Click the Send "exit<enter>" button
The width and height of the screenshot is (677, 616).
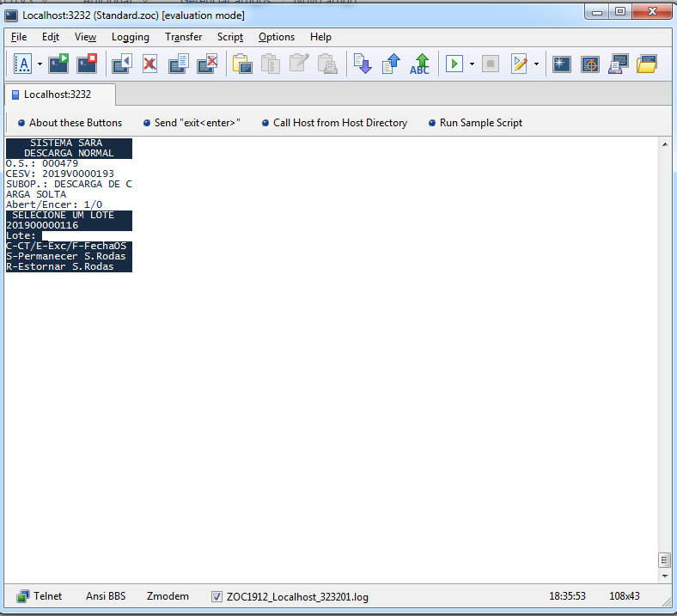(192, 123)
